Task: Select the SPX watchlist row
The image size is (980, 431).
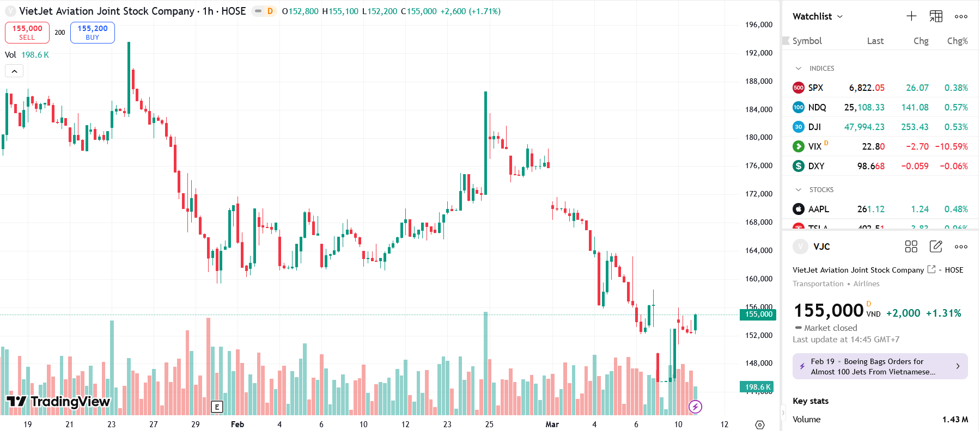Action: point(880,88)
